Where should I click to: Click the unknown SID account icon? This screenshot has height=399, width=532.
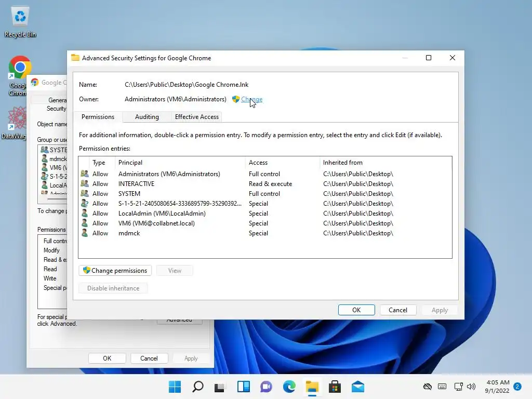point(85,203)
